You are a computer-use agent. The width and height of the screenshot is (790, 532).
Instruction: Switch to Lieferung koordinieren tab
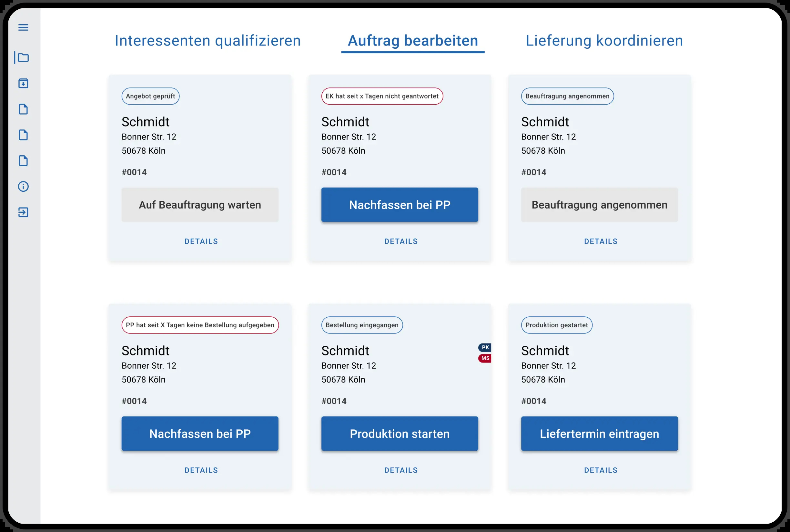tap(604, 41)
